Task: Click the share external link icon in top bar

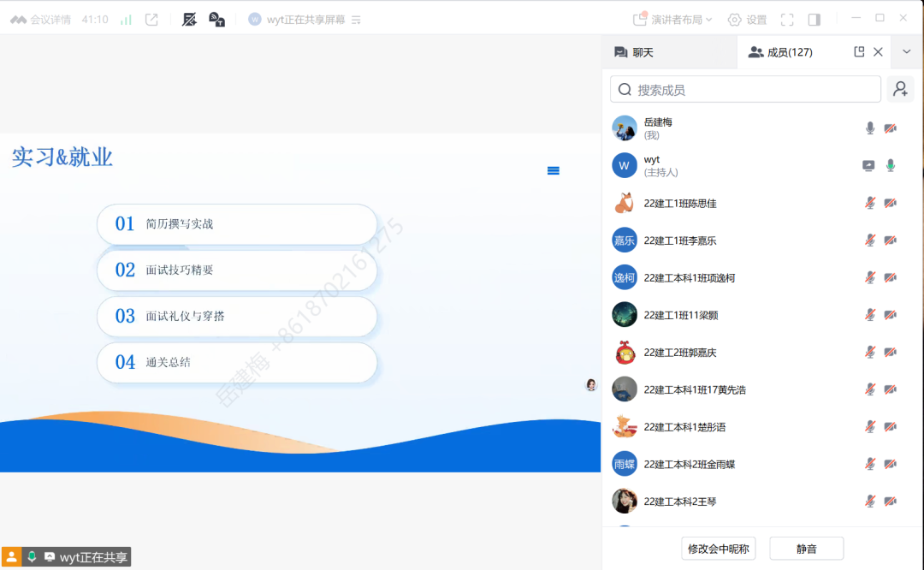Action: click(x=151, y=20)
